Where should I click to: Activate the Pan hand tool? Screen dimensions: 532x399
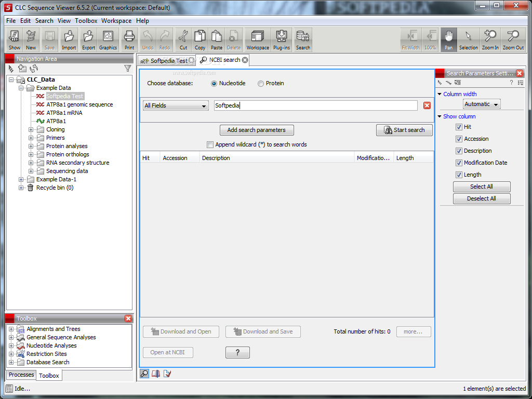click(448, 39)
